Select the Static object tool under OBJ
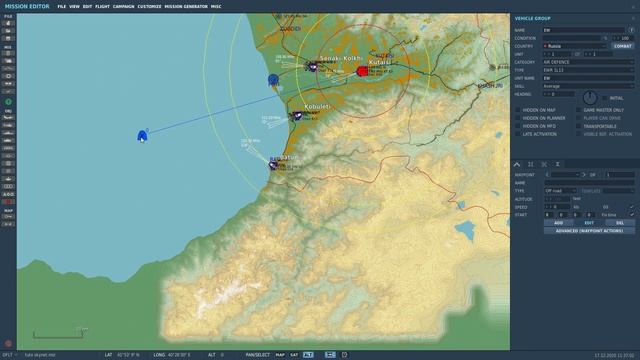The height and width of the screenshot is (360, 640). 8,148
